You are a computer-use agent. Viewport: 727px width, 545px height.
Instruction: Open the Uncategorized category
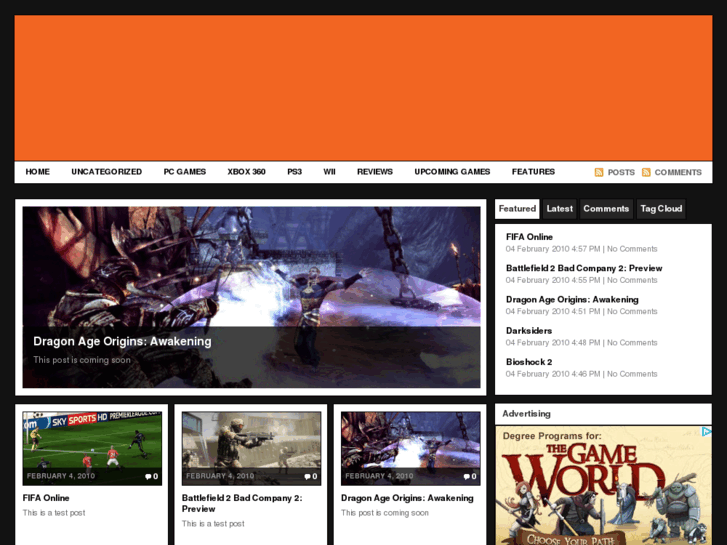tap(107, 172)
